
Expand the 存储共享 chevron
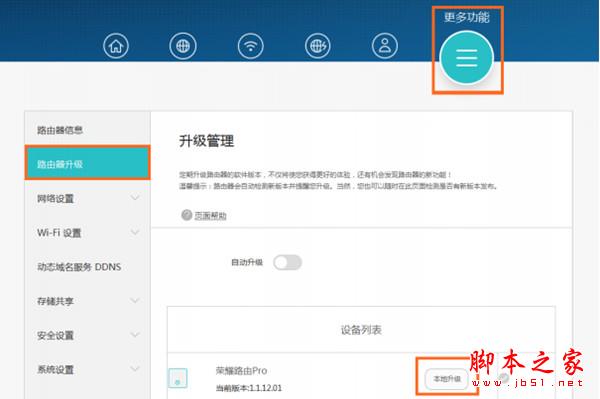point(135,301)
